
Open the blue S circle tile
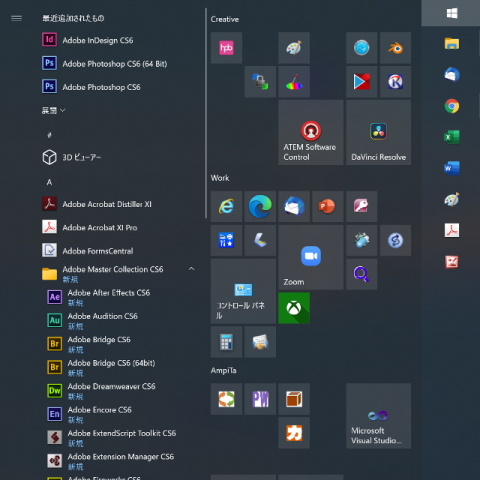[395, 240]
